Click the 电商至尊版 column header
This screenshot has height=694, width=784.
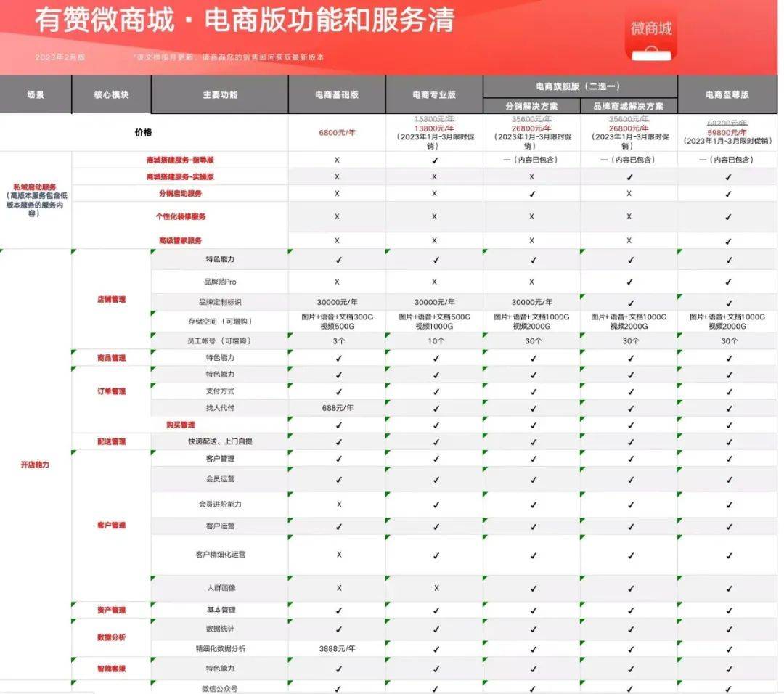[x=727, y=94]
